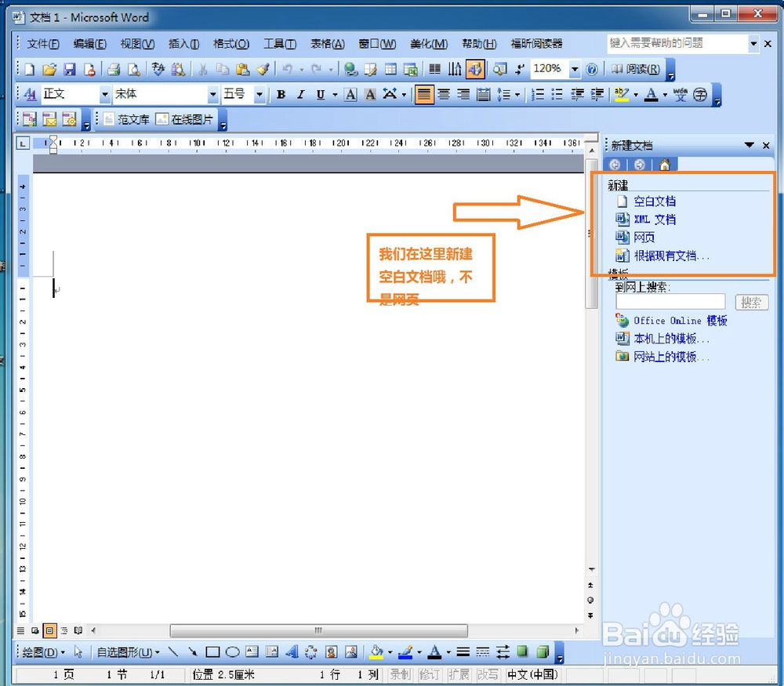Screen dimensions: 784x686
Task: Create a new 网页 web page
Action: point(644,237)
